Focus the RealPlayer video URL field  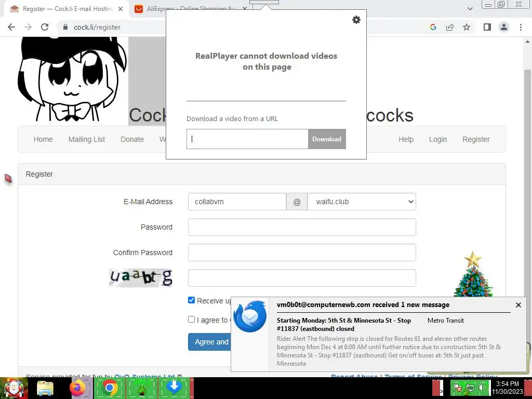[247, 139]
